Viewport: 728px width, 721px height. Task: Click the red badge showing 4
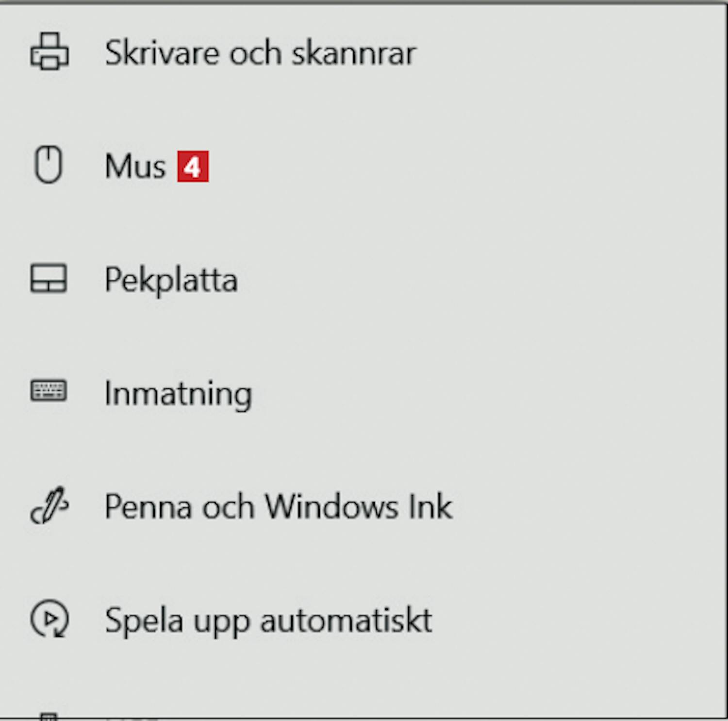(x=193, y=167)
